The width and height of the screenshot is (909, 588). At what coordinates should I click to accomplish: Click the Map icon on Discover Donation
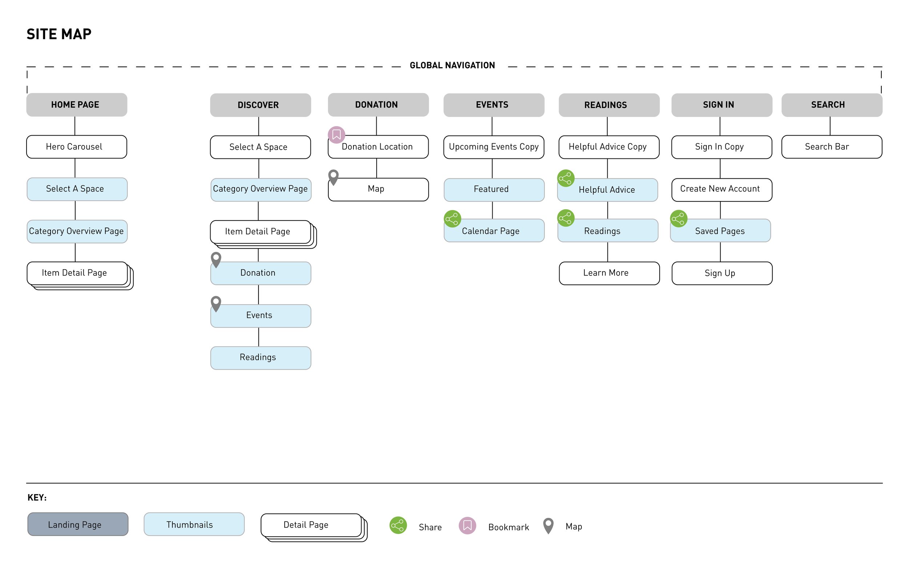[216, 261]
